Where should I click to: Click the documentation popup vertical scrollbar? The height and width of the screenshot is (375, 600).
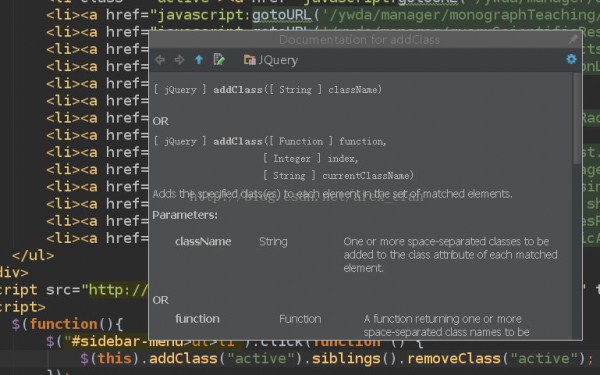pos(577,119)
